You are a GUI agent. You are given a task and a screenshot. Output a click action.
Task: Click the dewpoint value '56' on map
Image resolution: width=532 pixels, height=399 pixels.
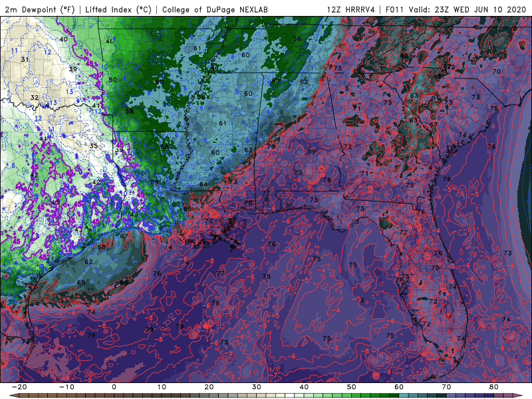(297, 39)
